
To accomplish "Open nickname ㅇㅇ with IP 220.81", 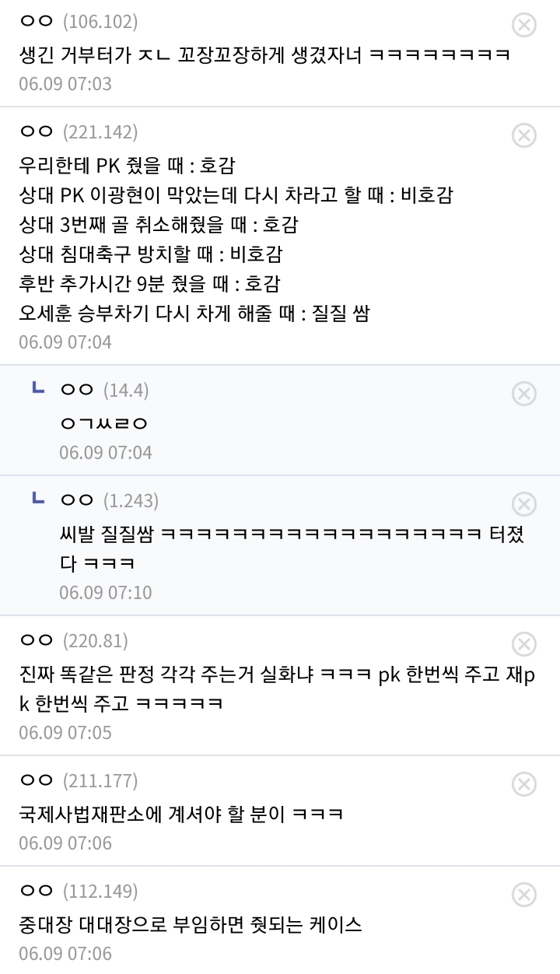I will pyautogui.click(x=36, y=640).
